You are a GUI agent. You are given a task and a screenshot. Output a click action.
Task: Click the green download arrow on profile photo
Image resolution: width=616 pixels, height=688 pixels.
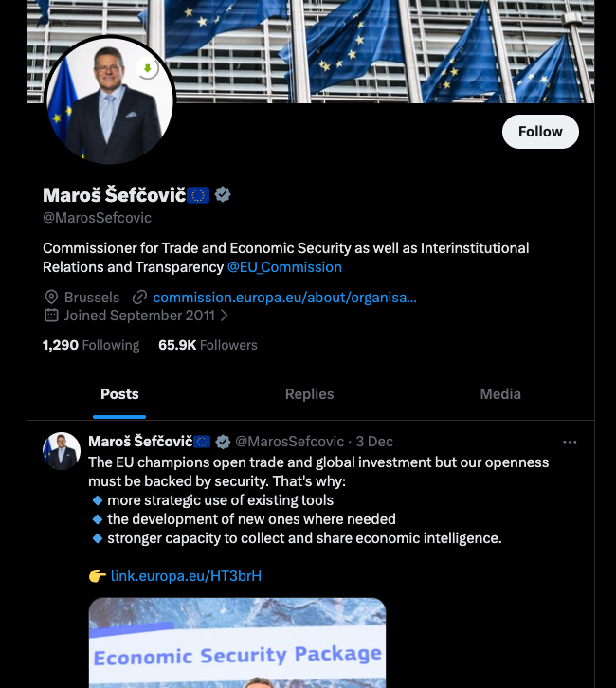click(x=147, y=68)
